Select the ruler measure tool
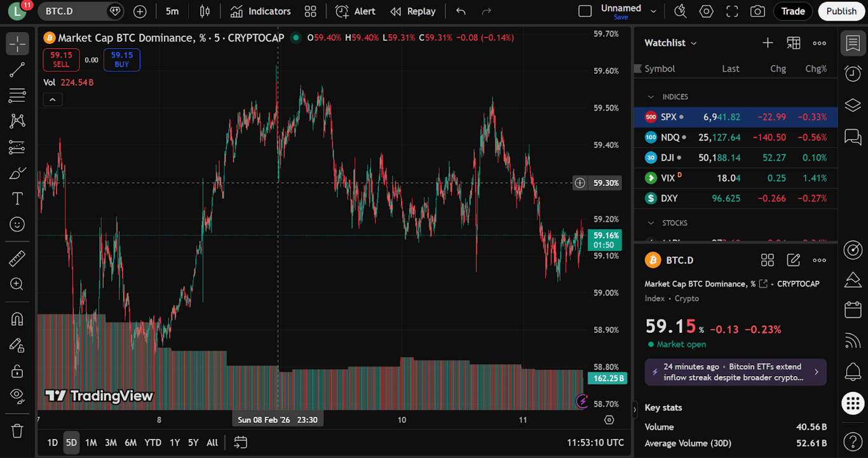Screen dimensions: 868x458 coord(17,259)
